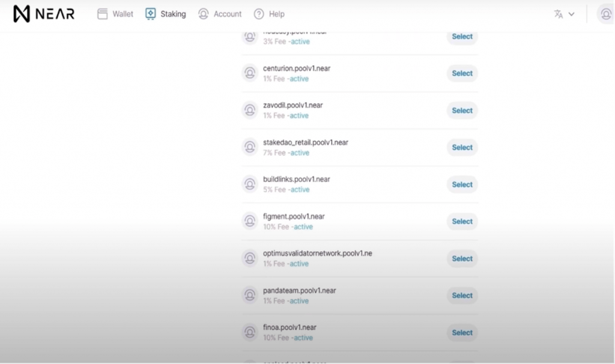Screen dimensions: 615x364
Task: Click the centurion.poolv1.near validator avatar icon
Action: pyautogui.click(x=250, y=73)
